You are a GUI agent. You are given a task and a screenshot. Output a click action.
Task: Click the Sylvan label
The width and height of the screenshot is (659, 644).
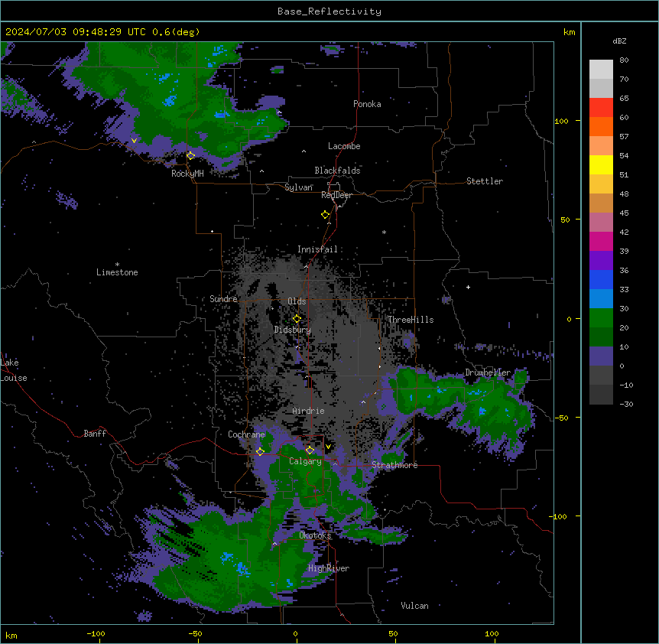298,187
